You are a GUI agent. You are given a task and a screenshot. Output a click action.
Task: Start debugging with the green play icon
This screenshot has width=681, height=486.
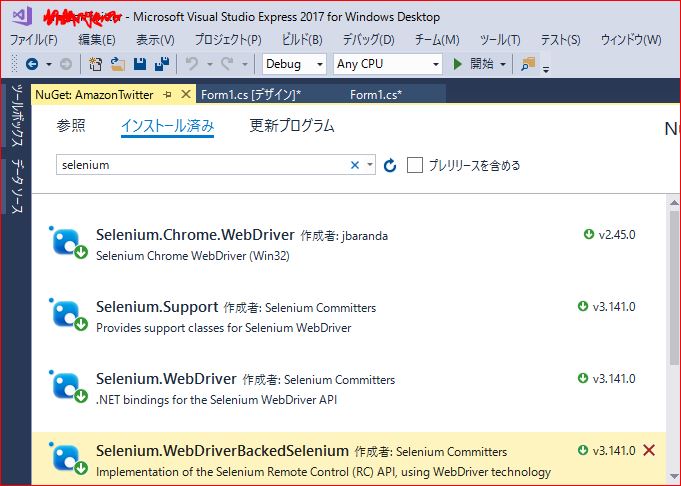[457, 64]
